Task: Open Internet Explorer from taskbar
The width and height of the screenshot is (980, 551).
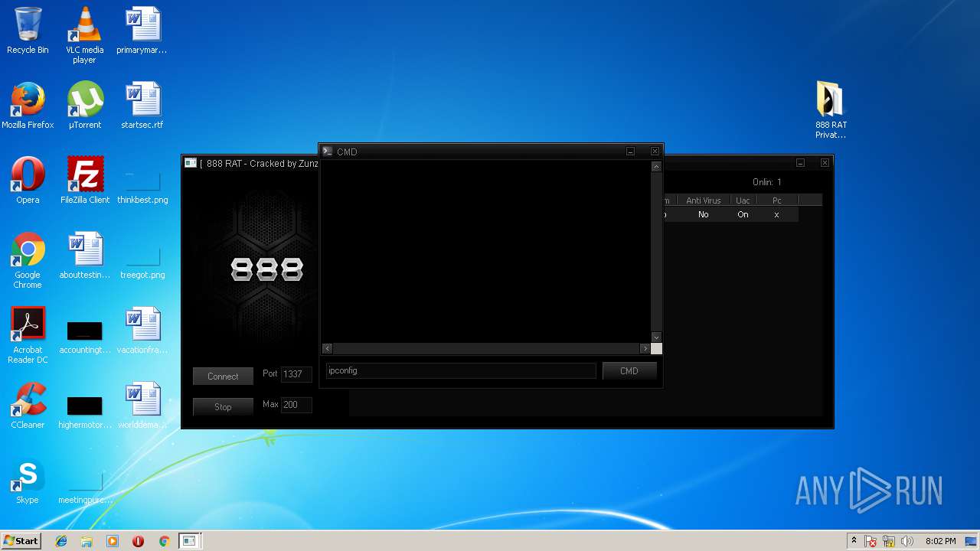Action: pyautogui.click(x=61, y=541)
